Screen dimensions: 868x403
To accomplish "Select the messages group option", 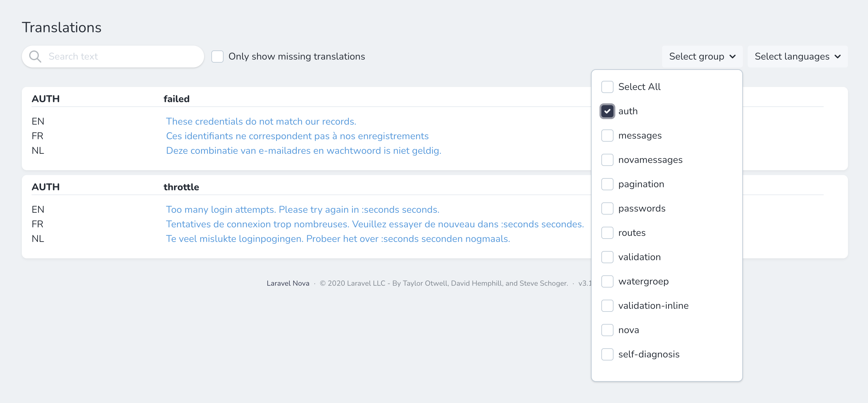I will pos(607,135).
